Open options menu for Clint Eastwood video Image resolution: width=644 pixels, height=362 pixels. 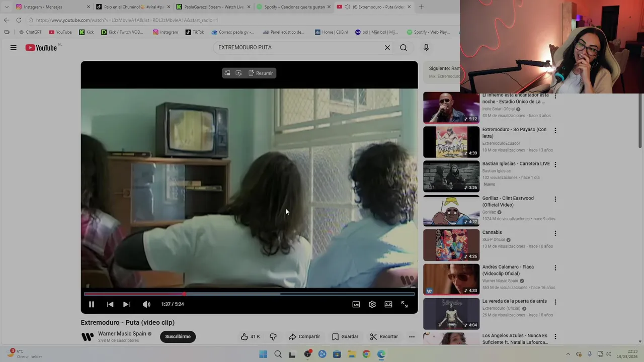pos(555,199)
